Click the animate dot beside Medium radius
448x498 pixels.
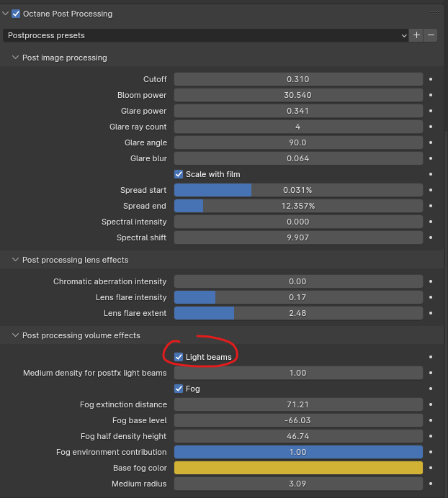tap(431, 484)
